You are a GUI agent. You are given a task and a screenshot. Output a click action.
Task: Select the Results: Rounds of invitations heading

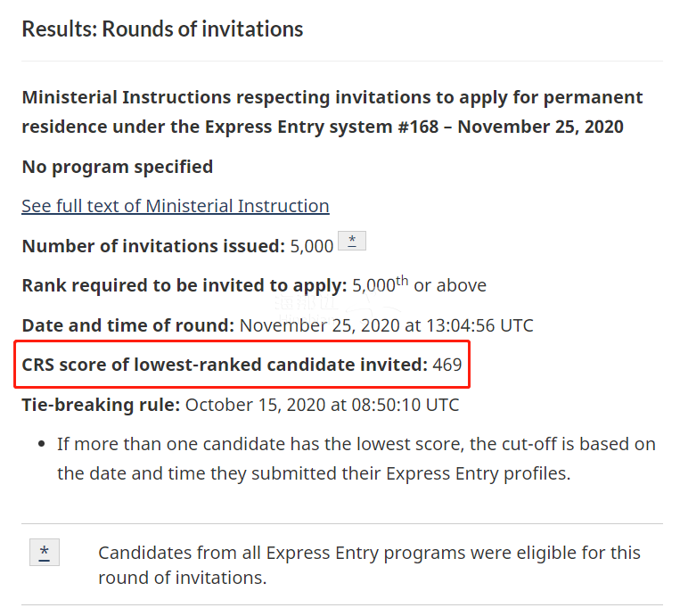[162, 29]
